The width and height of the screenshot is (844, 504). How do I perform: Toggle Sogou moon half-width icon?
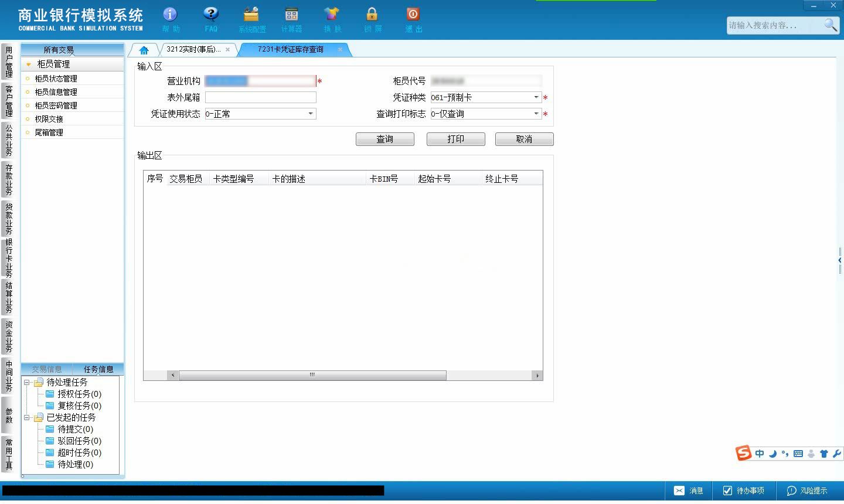[772, 454]
